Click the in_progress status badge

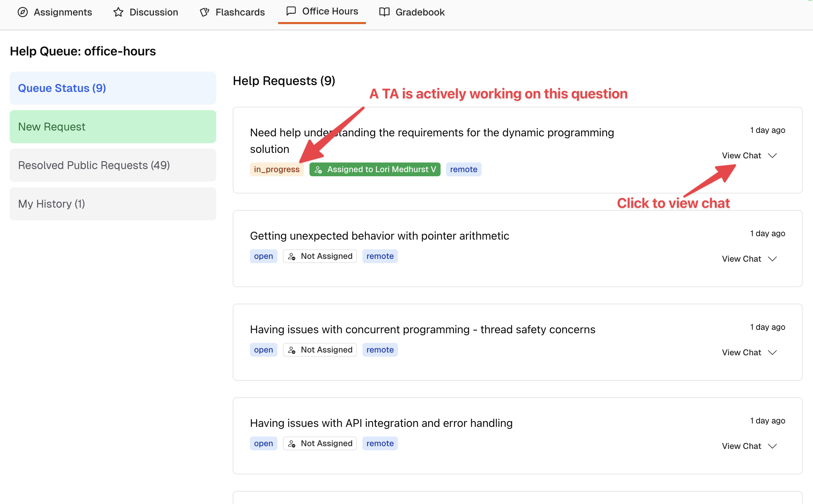point(276,169)
